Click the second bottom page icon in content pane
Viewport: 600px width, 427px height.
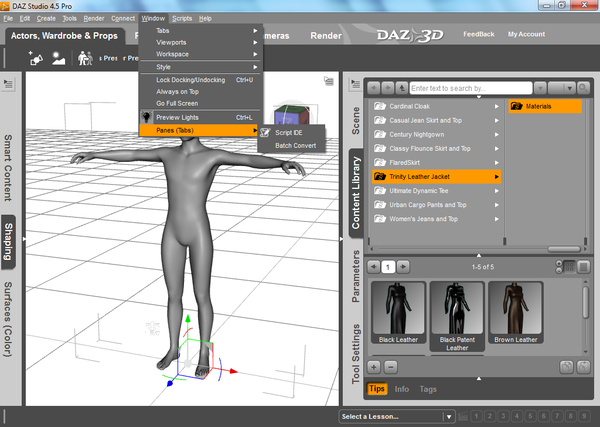pyautogui.click(x=566, y=367)
